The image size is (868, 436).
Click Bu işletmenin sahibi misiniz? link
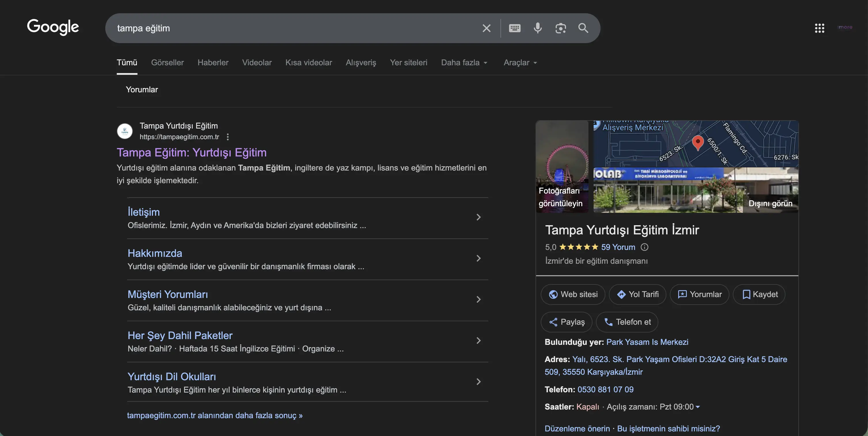coord(669,428)
